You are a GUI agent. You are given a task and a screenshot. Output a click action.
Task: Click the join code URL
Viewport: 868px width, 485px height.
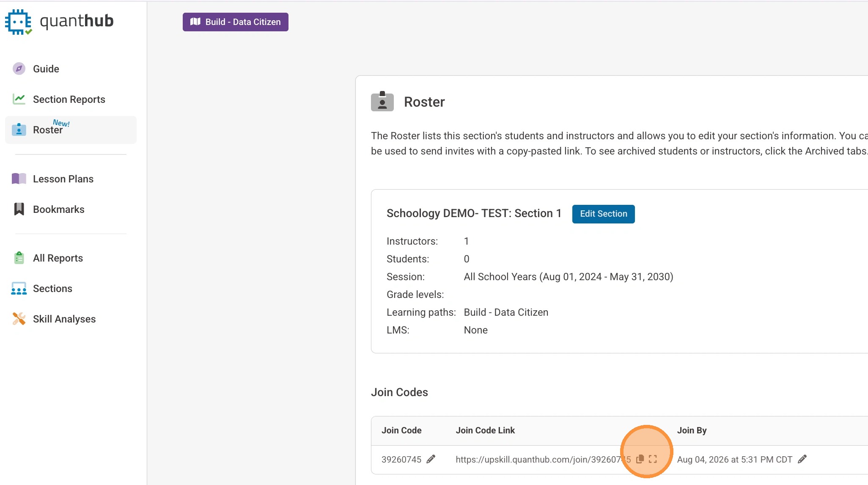tap(537, 460)
